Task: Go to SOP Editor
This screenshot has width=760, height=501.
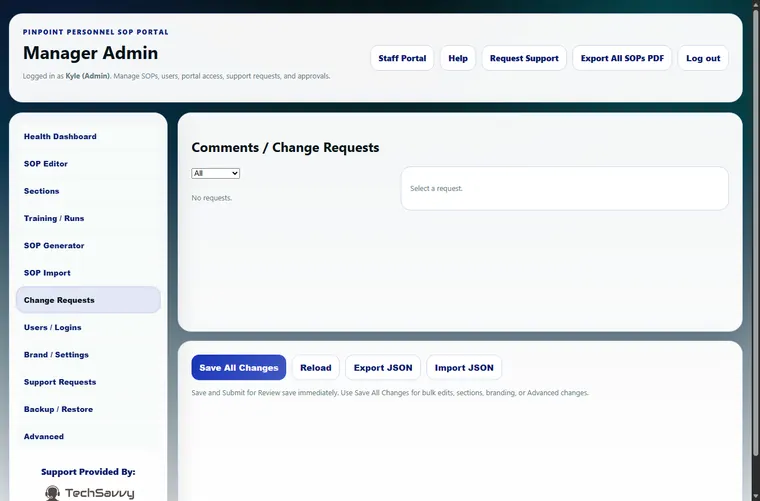Action: (x=88, y=164)
